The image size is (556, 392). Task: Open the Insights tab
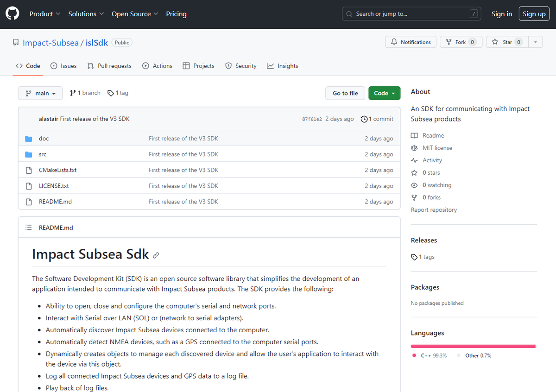283,66
